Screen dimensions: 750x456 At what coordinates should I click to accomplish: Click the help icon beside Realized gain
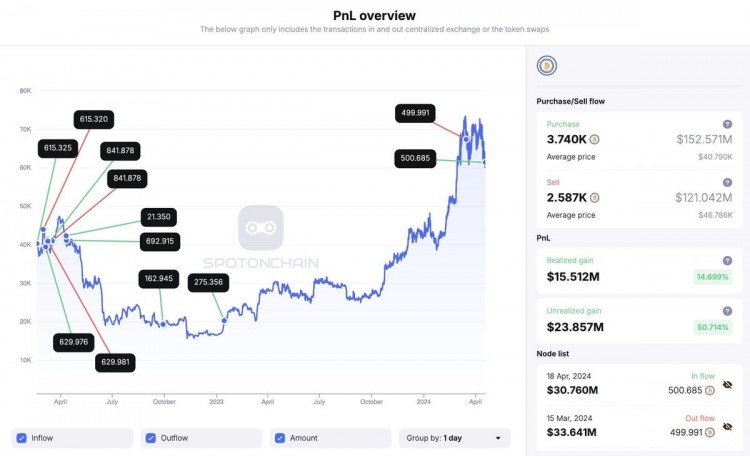[x=728, y=258]
